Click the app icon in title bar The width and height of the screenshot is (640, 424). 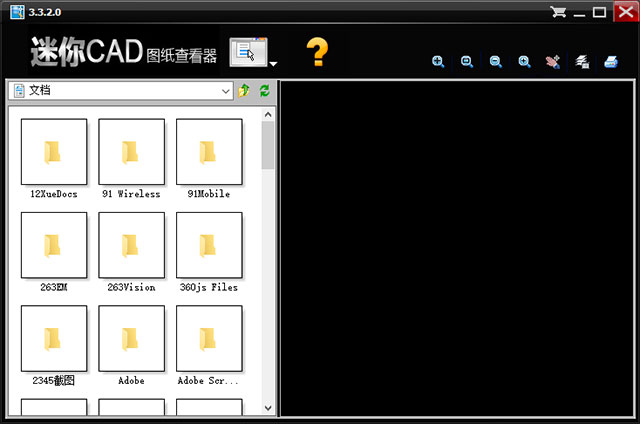coord(17,12)
